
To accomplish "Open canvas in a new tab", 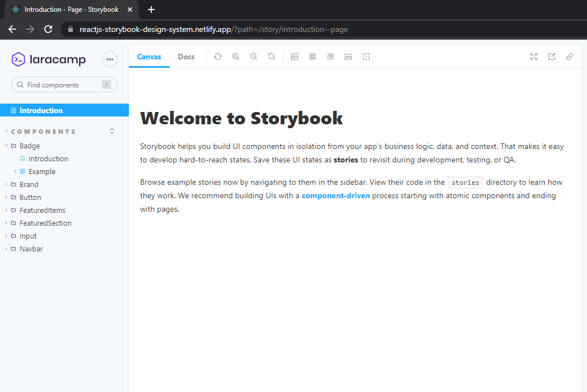I will (552, 57).
